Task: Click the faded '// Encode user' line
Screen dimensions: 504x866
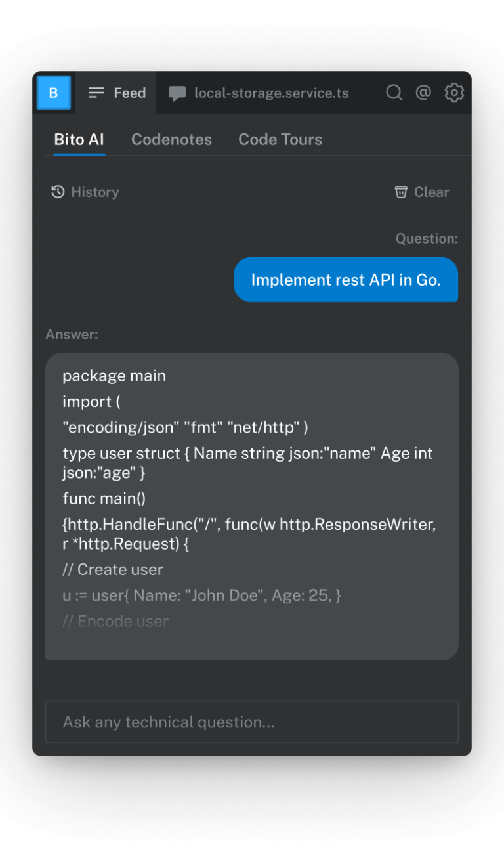Action: coord(115,621)
